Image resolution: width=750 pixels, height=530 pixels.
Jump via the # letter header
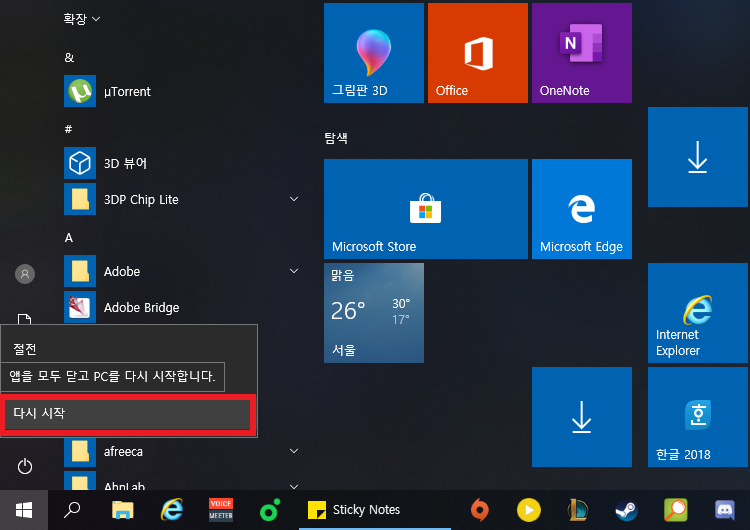click(x=68, y=129)
